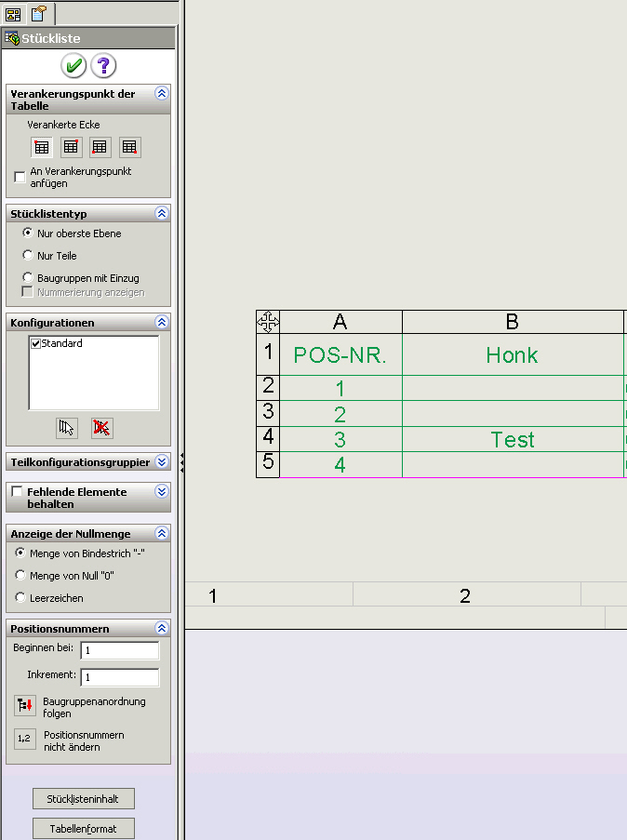
Task: Click the Konfigurationen list box area
Action: coord(94,373)
